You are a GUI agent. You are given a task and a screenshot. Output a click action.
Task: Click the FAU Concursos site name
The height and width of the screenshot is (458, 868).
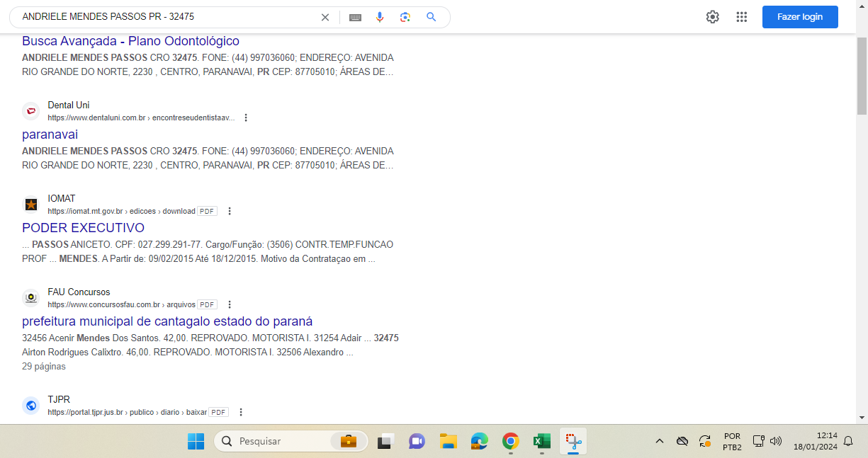point(79,292)
